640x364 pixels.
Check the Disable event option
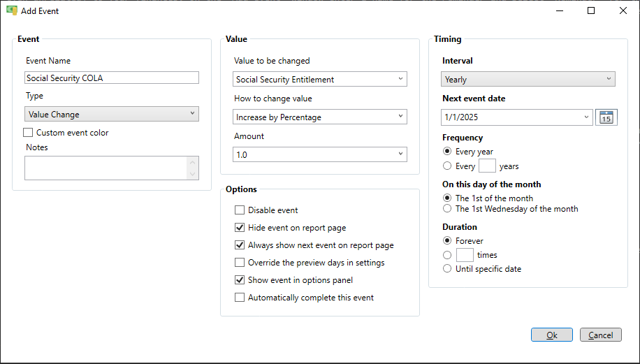(x=240, y=210)
